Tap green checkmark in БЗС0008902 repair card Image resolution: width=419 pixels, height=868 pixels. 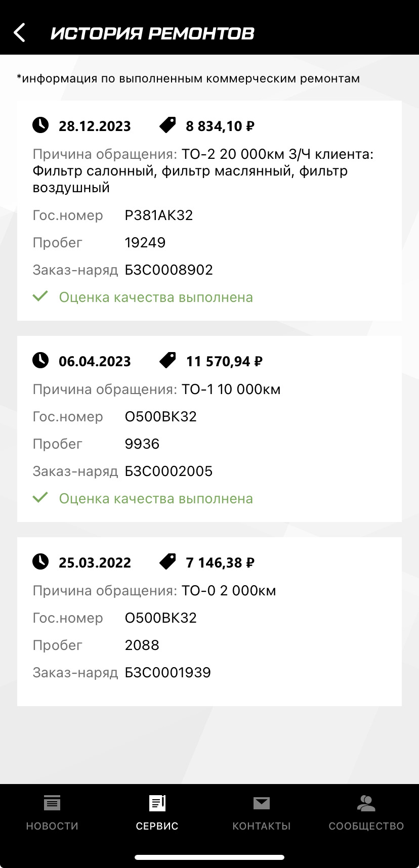(x=40, y=296)
